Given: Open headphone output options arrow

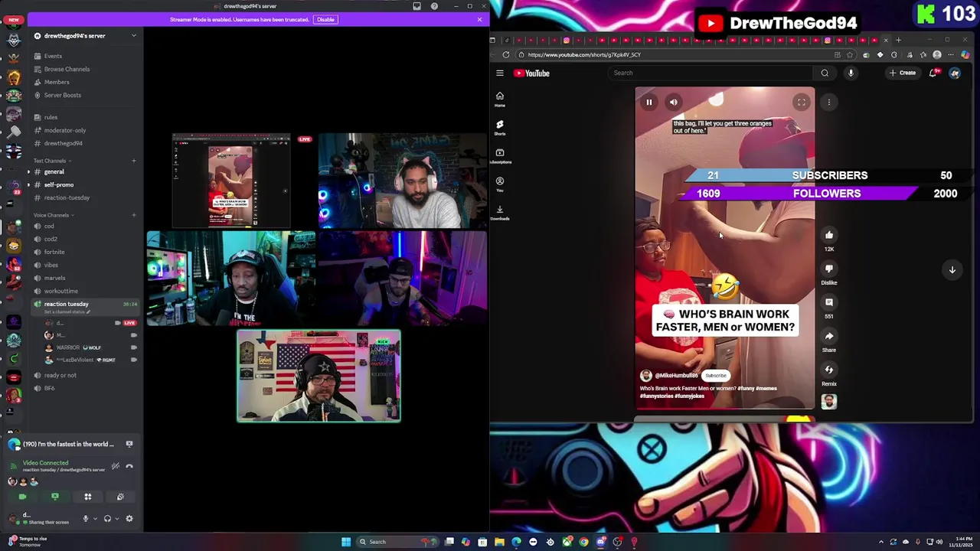Looking at the screenshot, I should click(116, 518).
